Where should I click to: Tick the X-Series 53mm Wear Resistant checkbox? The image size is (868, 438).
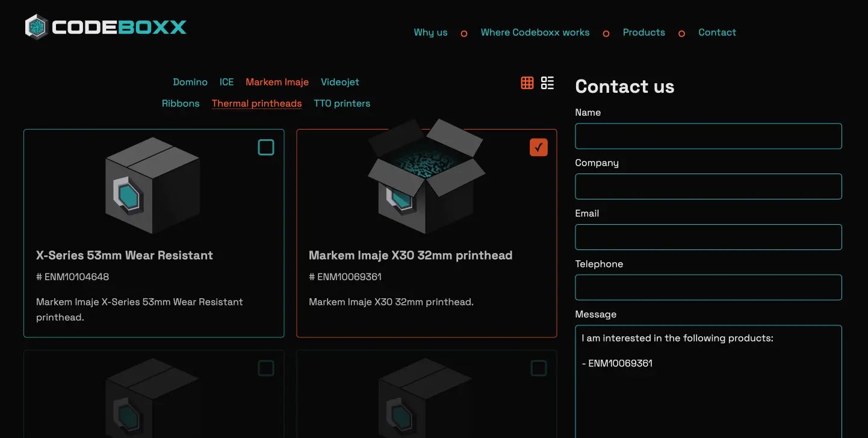[x=266, y=147]
